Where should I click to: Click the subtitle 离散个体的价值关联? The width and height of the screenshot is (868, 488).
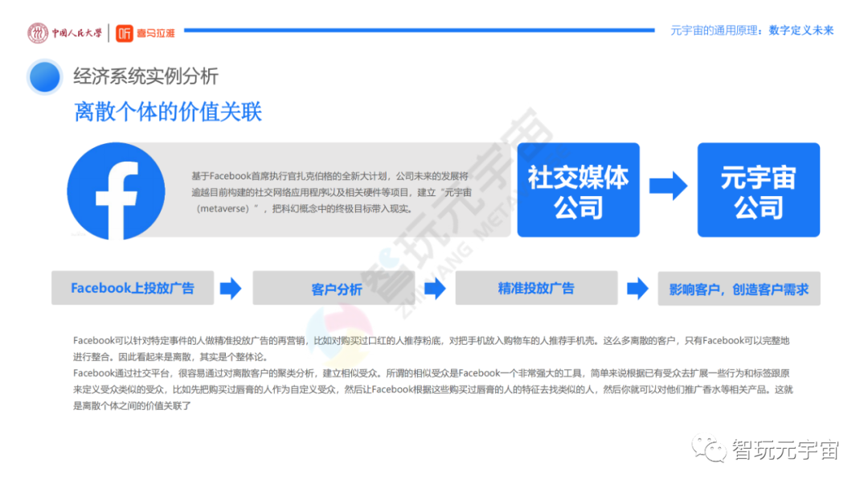(x=168, y=112)
